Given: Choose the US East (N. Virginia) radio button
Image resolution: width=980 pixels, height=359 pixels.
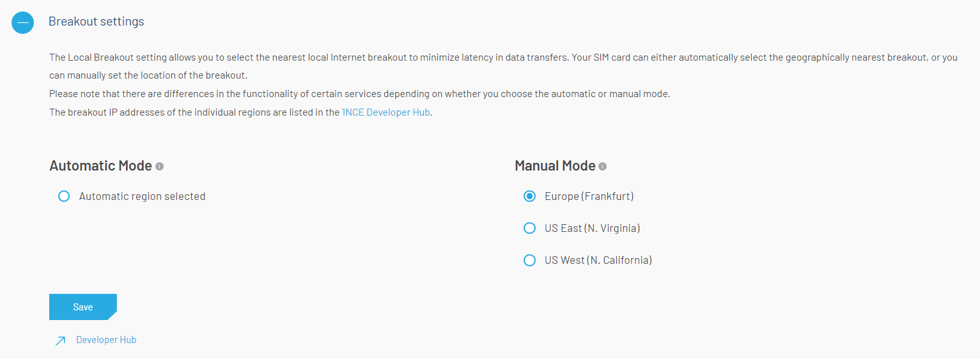Looking at the screenshot, I should pyautogui.click(x=529, y=228).
